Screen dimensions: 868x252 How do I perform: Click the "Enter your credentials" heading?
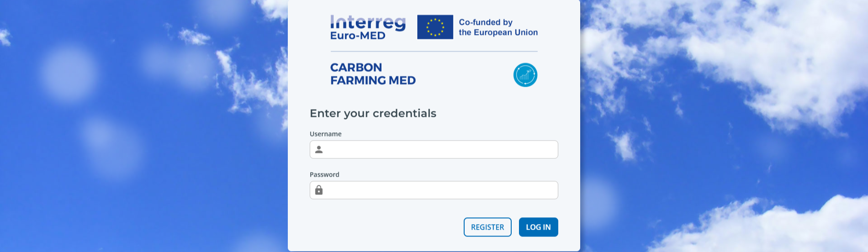(373, 113)
